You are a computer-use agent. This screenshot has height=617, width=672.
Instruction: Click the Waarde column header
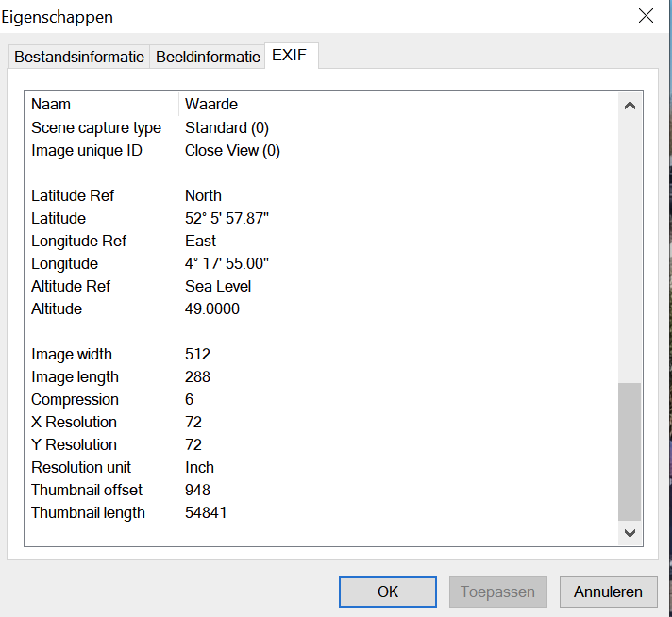210,104
